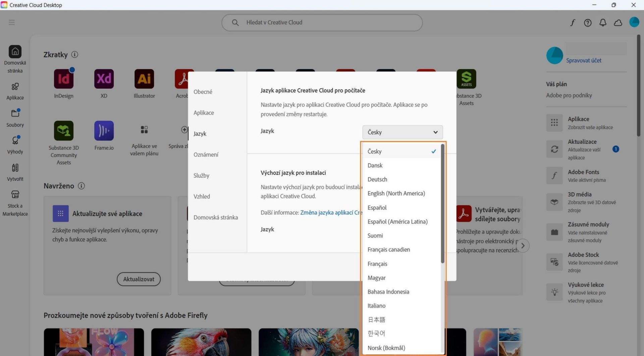644x356 pixels.
Task: Select Česky in language list
Action: tap(401, 151)
